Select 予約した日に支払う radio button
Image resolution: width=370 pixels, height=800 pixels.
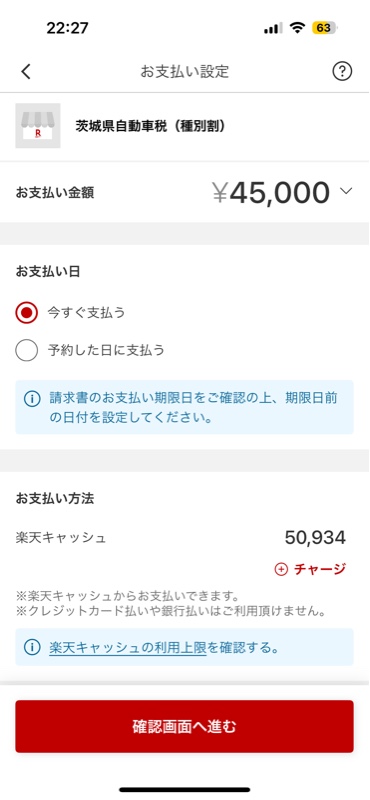coord(27,351)
